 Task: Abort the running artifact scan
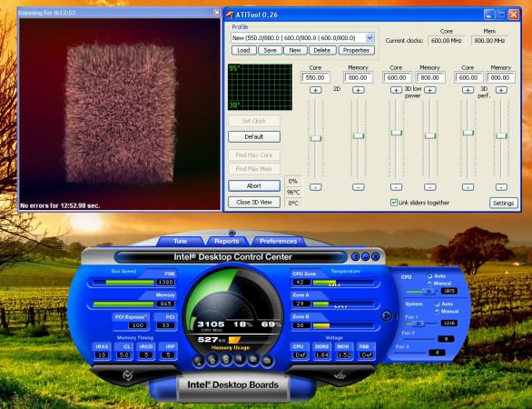click(254, 185)
